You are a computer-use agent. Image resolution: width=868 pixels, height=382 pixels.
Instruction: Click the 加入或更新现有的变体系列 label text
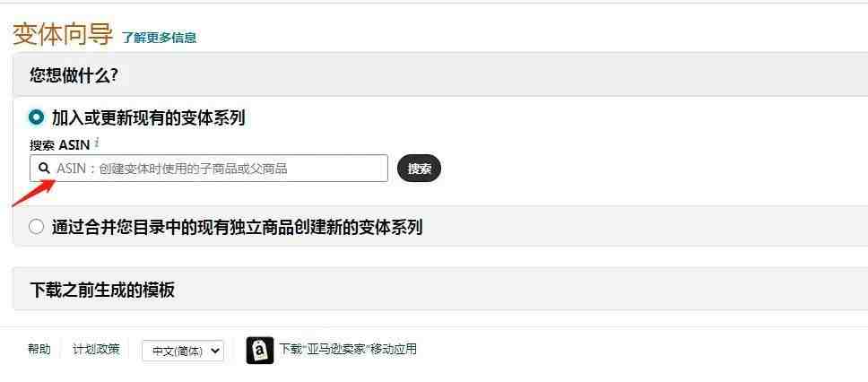coord(148,118)
